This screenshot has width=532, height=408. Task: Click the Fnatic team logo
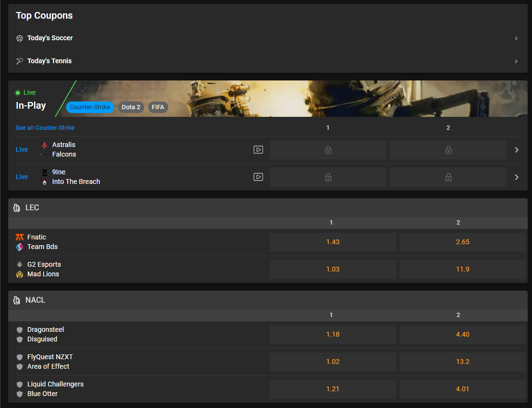pyautogui.click(x=20, y=237)
